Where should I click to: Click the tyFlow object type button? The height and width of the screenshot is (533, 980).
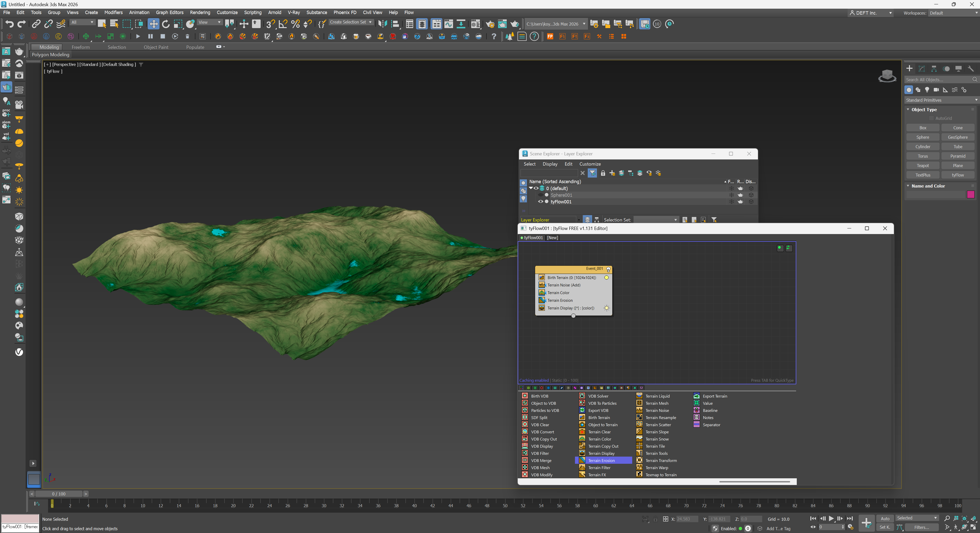pos(958,175)
